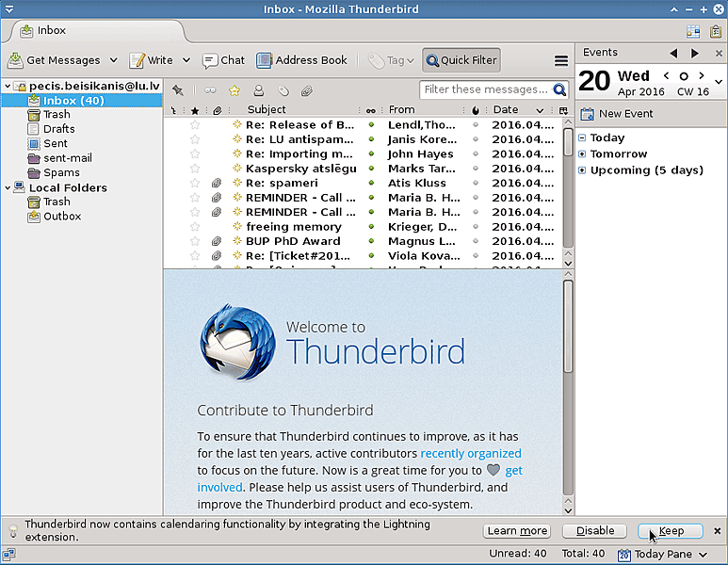Open the Tasks tab icon

tap(716, 31)
